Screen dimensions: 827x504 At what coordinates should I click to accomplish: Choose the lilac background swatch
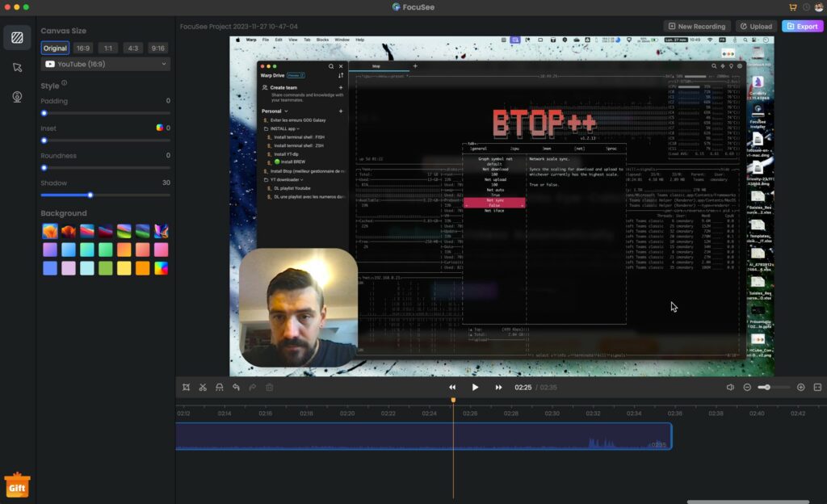coord(69,268)
